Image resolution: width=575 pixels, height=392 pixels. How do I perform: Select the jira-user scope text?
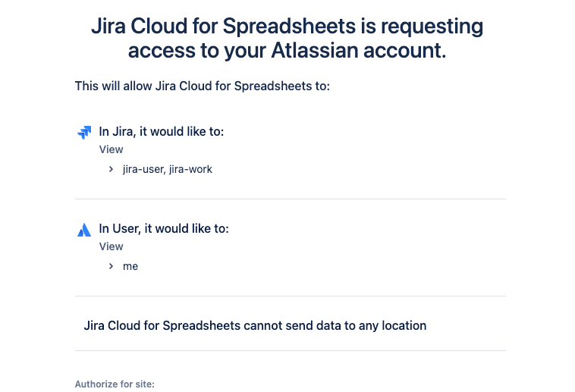(144, 169)
